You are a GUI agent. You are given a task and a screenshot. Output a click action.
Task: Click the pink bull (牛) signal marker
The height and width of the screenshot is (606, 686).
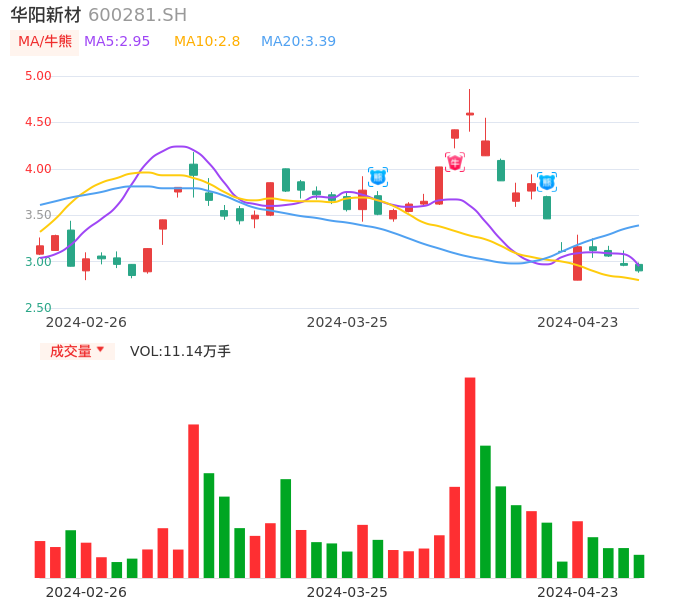[x=455, y=162]
